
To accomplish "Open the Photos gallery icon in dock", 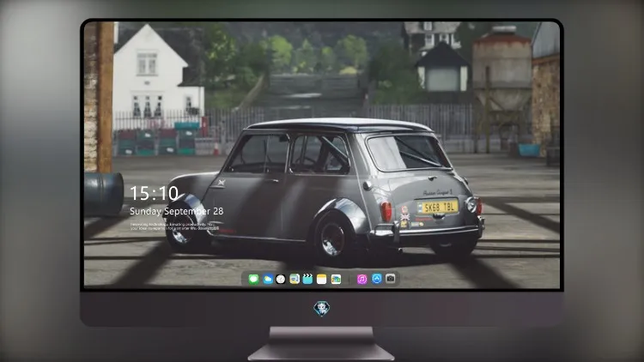I will pos(336,279).
